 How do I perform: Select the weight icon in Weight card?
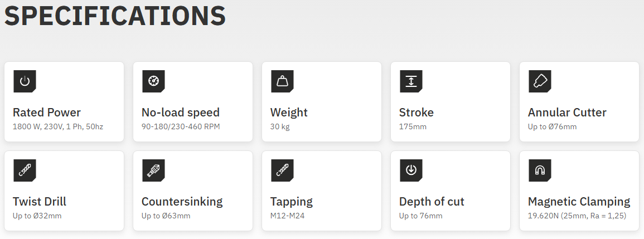click(x=282, y=81)
